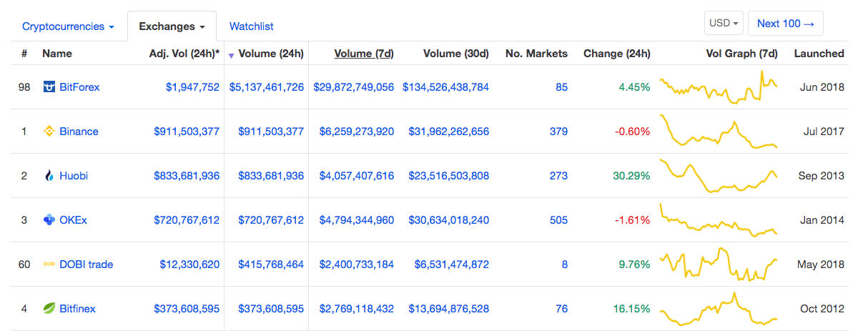This screenshot has width=868, height=331.
Task: Open the Cryptocurrencies dropdown menu
Action: pos(68,26)
